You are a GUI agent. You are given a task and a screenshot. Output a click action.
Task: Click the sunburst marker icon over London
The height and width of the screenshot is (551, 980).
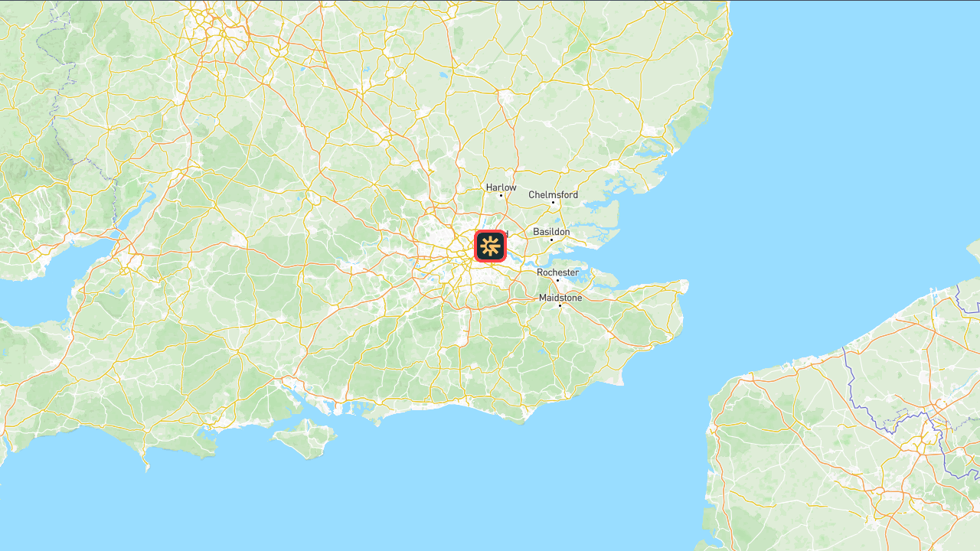click(x=490, y=246)
